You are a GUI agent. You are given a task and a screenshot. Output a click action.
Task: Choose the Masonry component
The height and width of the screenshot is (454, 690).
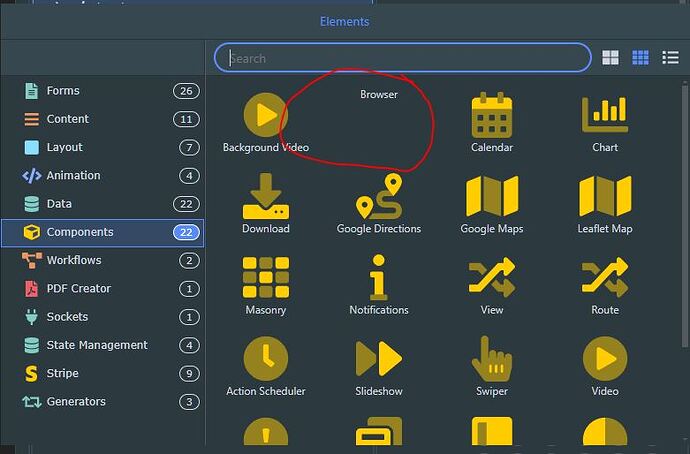[265, 285]
